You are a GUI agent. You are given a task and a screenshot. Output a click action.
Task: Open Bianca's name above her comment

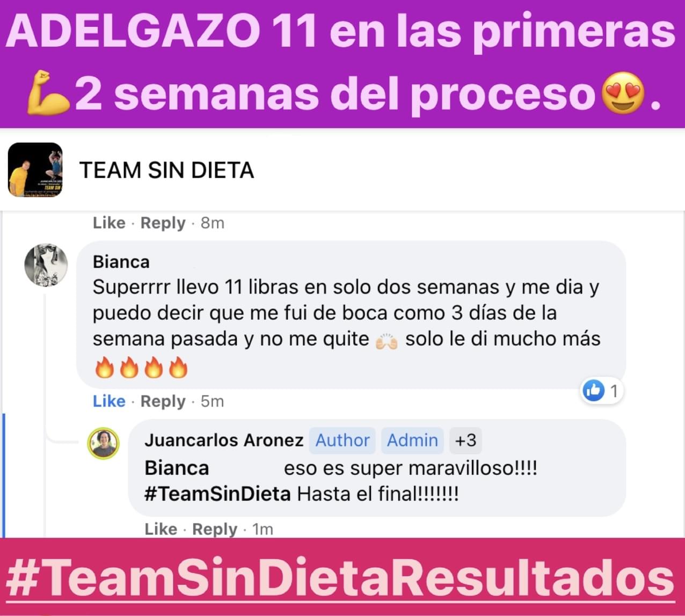[x=121, y=262]
